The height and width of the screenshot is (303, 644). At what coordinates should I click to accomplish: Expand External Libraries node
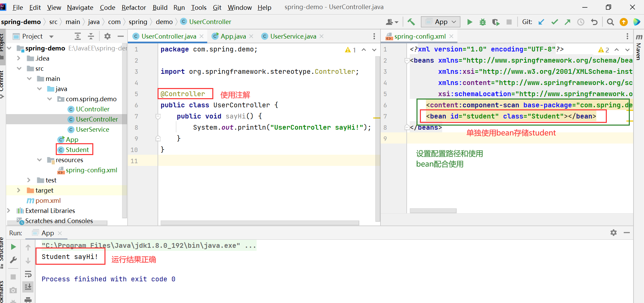9,211
